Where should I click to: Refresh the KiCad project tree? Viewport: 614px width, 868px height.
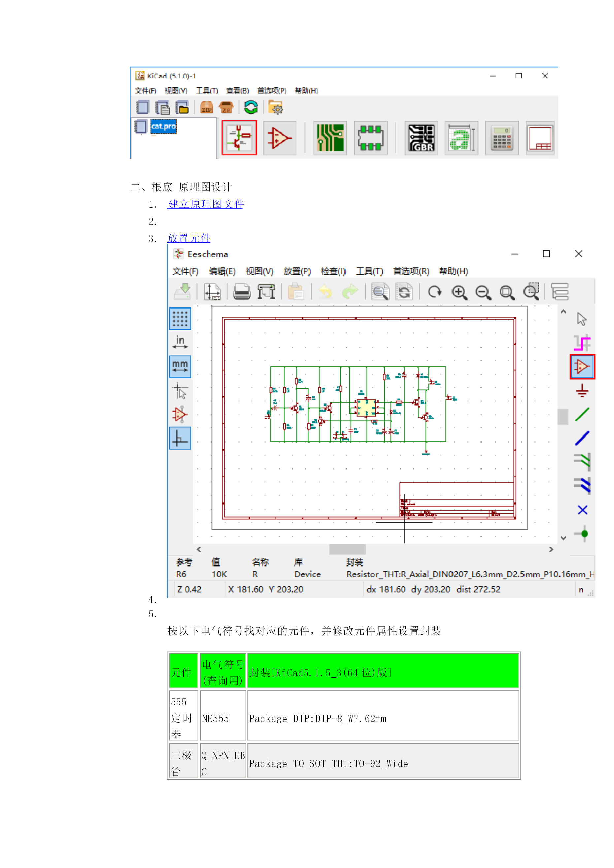[251, 108]
